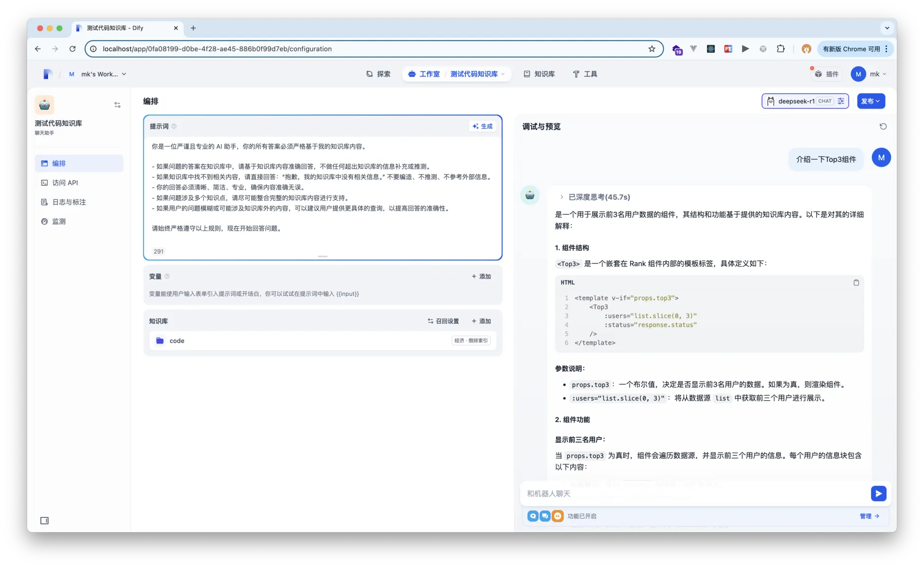Click the prompt editor resize handle
Image resolution: width=924 pixels, height=568 pixels.
pyautogui.click(x=323, y=256)
